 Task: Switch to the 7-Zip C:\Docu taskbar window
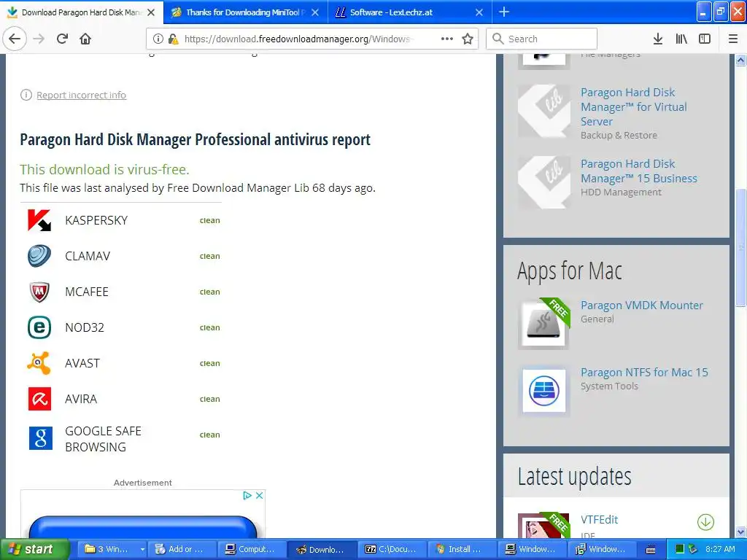point(392,549)
